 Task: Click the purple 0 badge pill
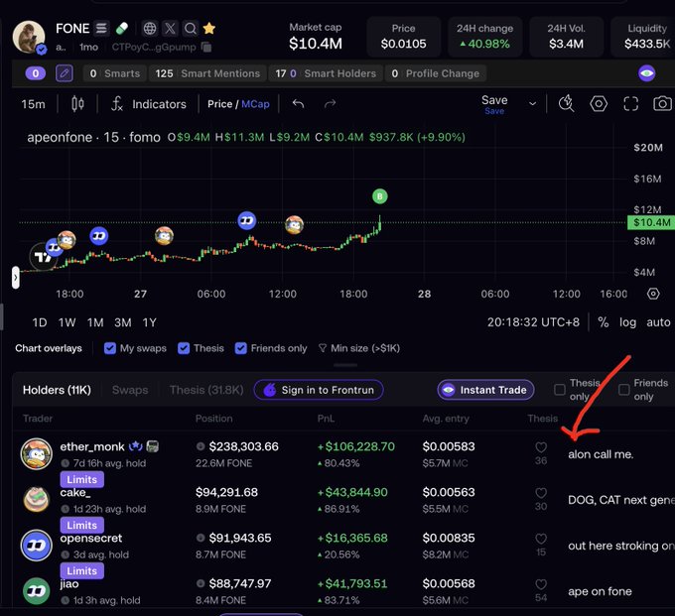point(36,73)
